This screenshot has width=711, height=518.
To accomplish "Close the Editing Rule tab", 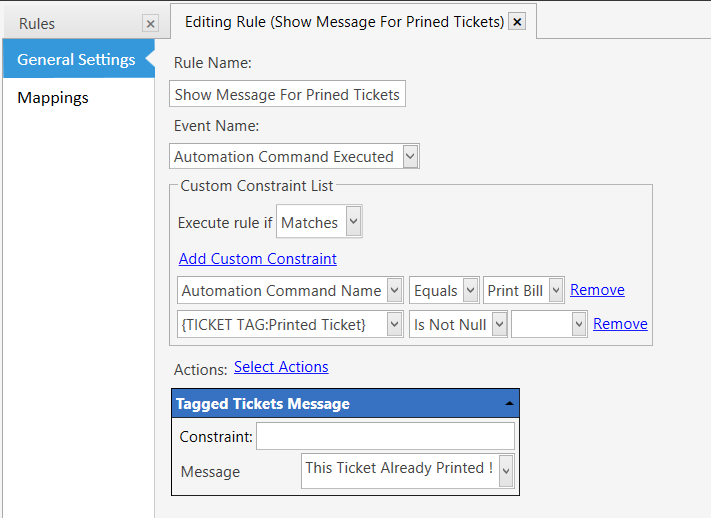I will pos(517,21).
